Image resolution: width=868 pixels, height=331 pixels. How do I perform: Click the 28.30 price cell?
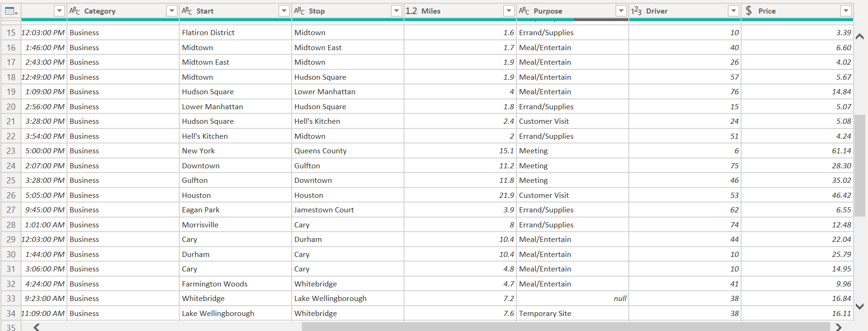797,165
